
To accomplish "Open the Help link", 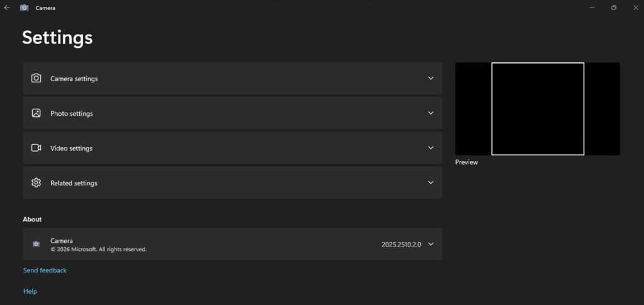I will [30, 291].
